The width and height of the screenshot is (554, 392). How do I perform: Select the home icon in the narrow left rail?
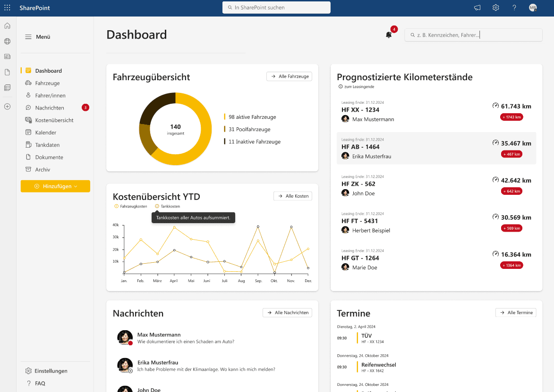[x=7, y=25]
